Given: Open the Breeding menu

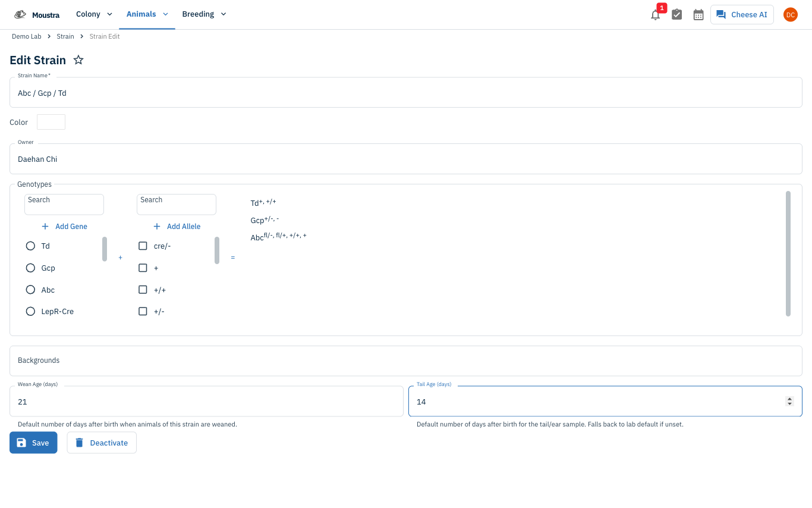Looking at the screenshot, I should point(204,14).
